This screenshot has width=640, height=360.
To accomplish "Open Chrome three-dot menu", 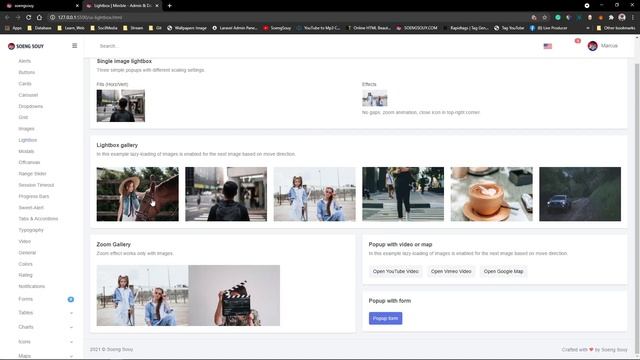I will click(633, 17).
